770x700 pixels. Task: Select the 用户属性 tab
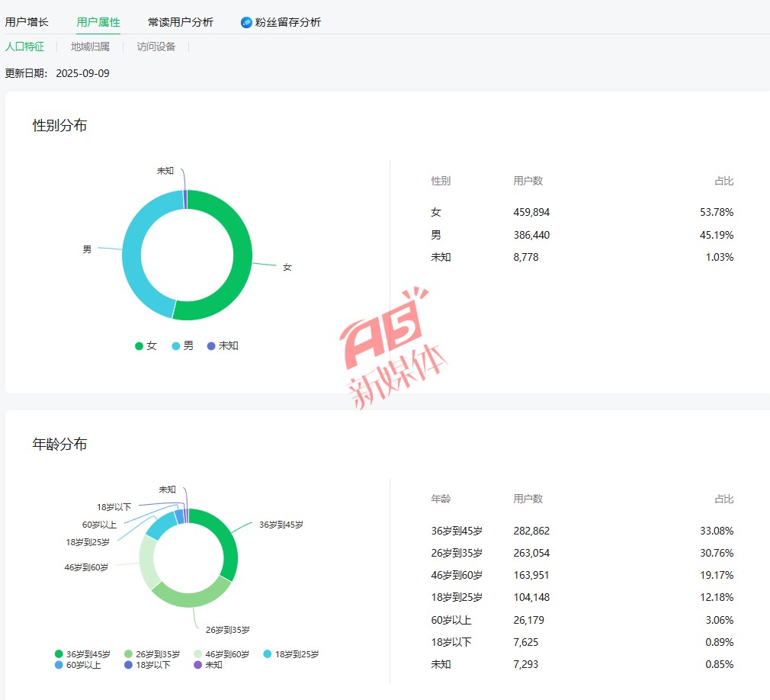pyautogui.click(x=98, y=22)
